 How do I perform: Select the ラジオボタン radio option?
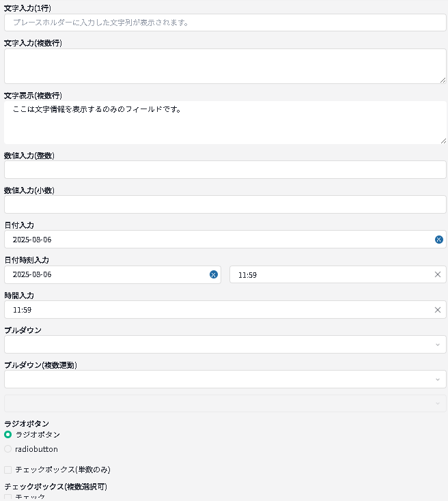click(x=8, y=434)
